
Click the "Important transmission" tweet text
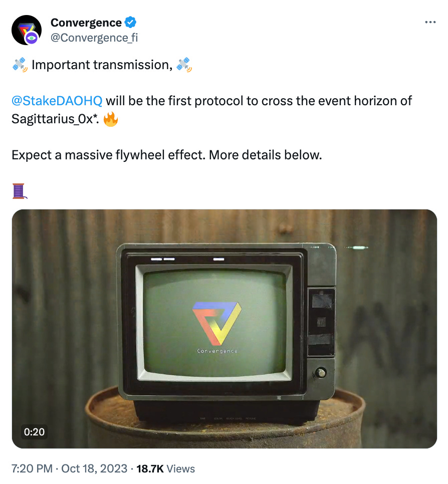(102, 65)
